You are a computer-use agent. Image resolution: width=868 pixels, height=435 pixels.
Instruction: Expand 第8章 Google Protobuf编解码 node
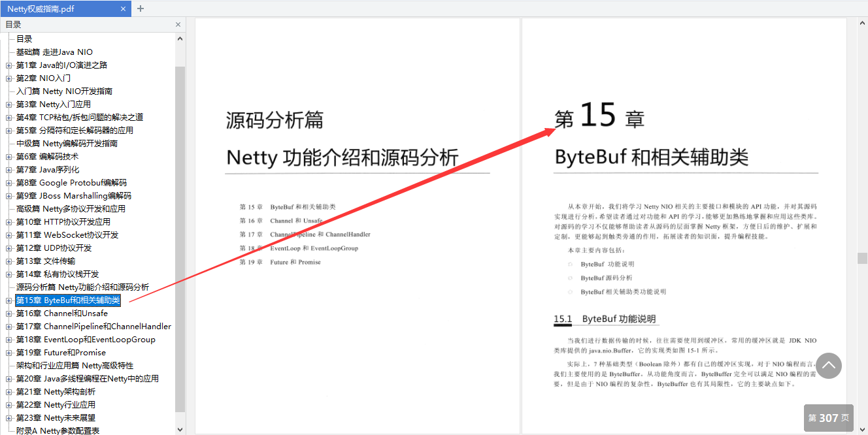[x=8, y=183]
